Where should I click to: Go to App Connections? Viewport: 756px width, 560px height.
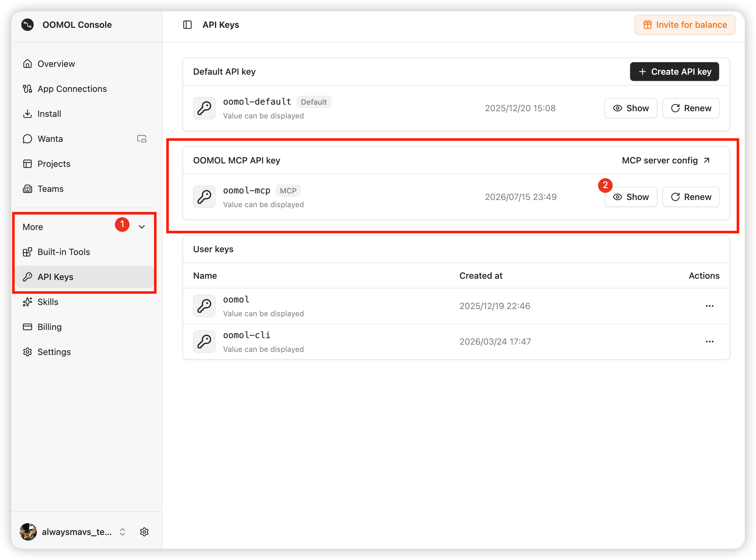85,89
